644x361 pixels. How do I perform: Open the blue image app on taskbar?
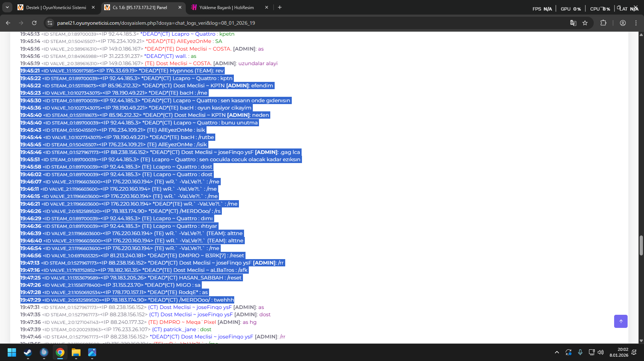(92, 352)
